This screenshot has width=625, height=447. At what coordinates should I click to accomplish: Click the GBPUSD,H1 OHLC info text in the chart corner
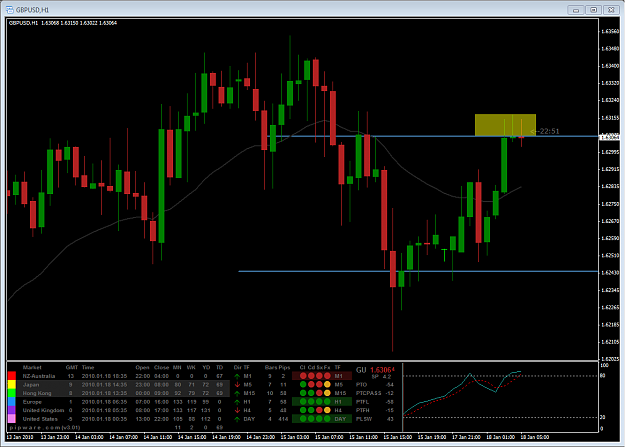(x=63, y=23)
